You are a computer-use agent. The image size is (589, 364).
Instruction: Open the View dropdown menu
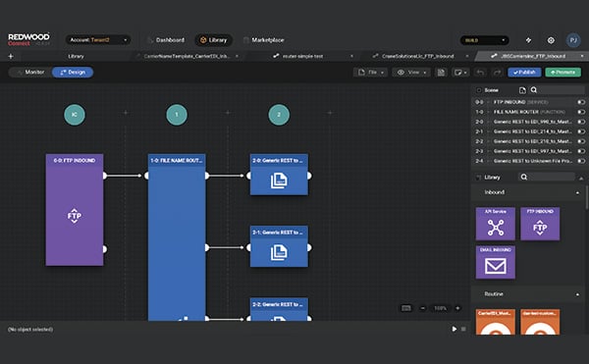coord(411,72)
